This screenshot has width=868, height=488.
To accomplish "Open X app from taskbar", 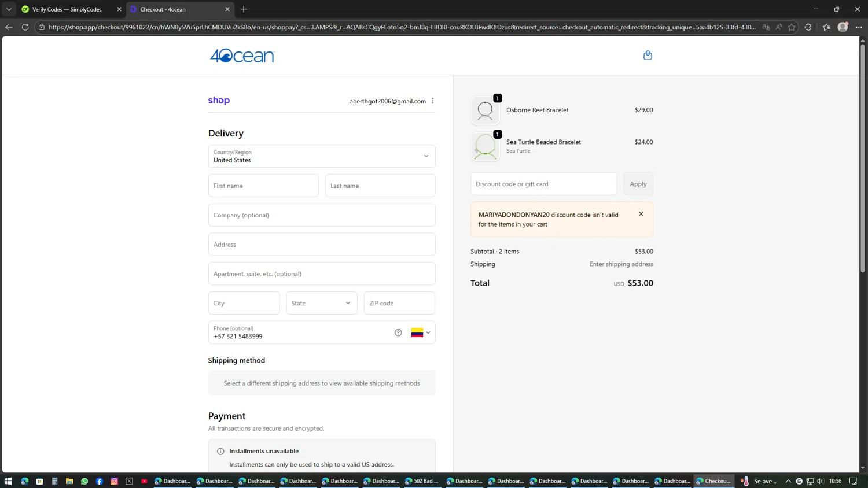I will coord(130,481).
